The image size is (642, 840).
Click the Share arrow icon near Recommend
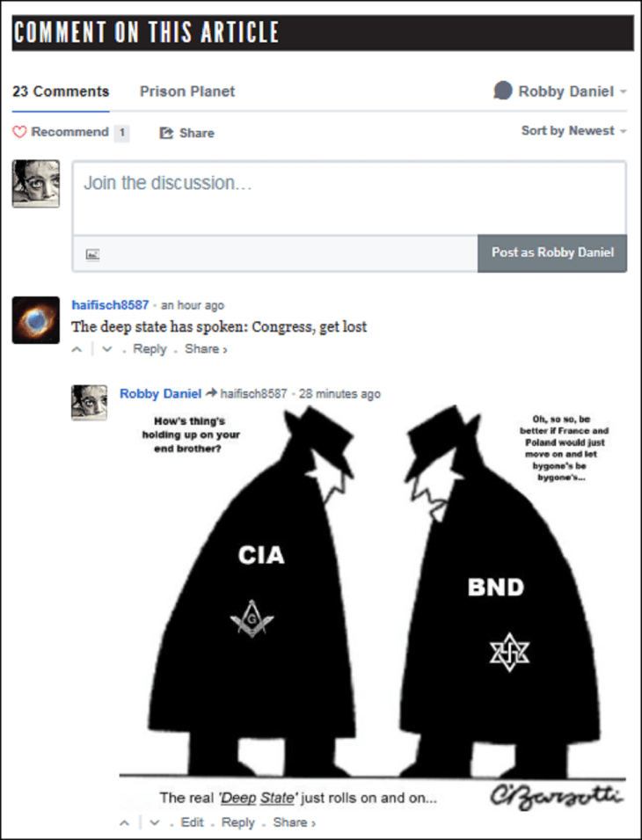pyautogui.click(x=166, y=133)
